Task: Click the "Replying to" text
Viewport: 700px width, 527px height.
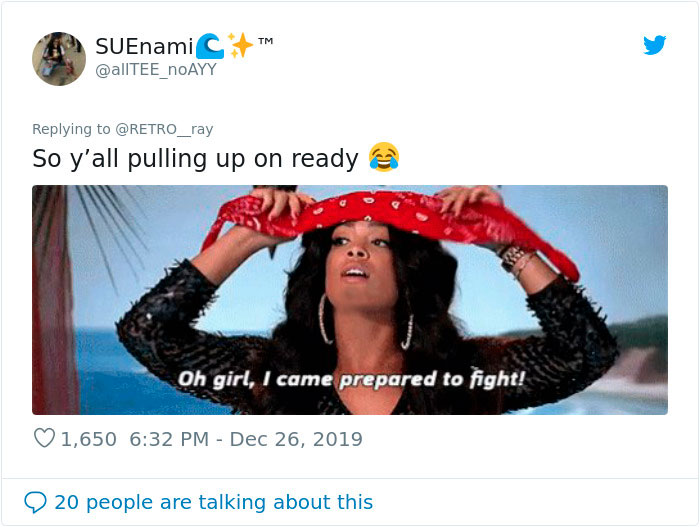Action: point(71,129)
